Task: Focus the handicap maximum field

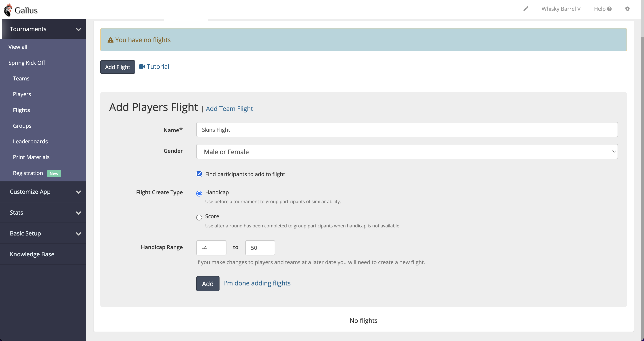Action: pyautogui.click(x=260, y=248)
